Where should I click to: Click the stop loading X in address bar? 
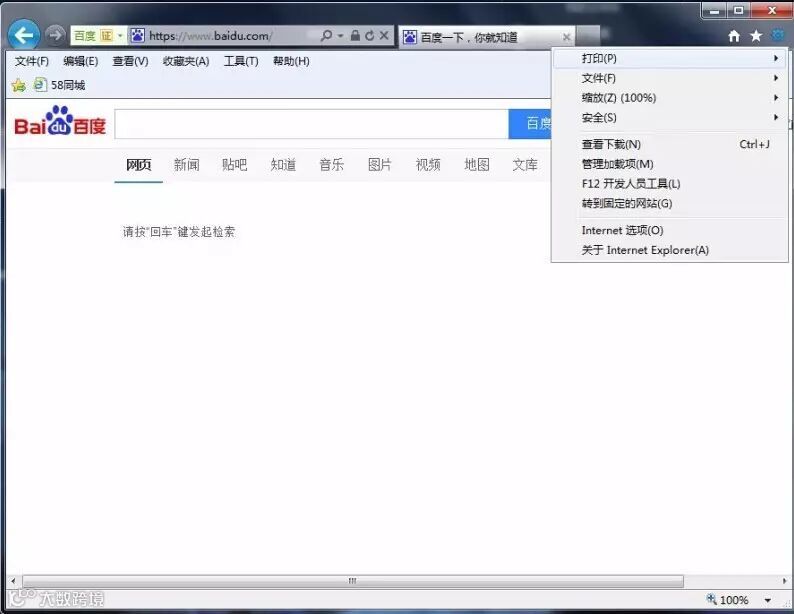point(384,35)
